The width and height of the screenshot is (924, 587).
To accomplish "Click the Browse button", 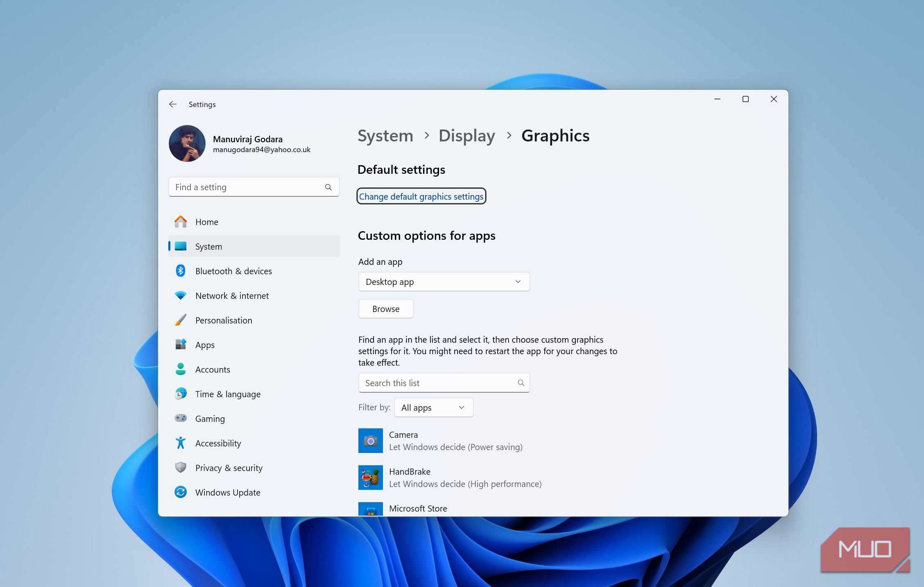I will coord(385,309).
